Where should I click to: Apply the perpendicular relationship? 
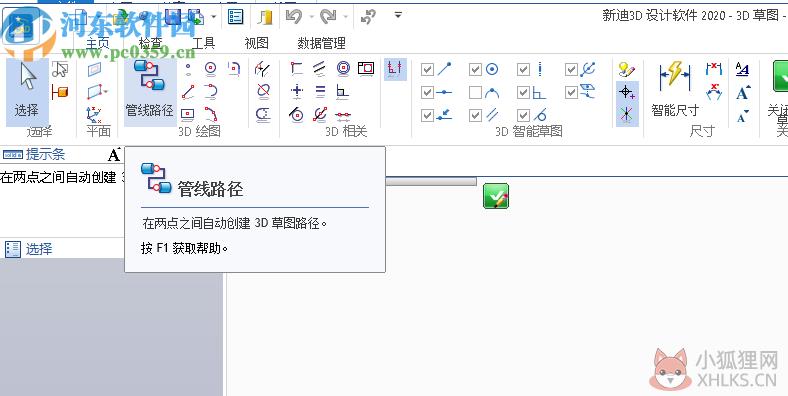click(343, 91)
